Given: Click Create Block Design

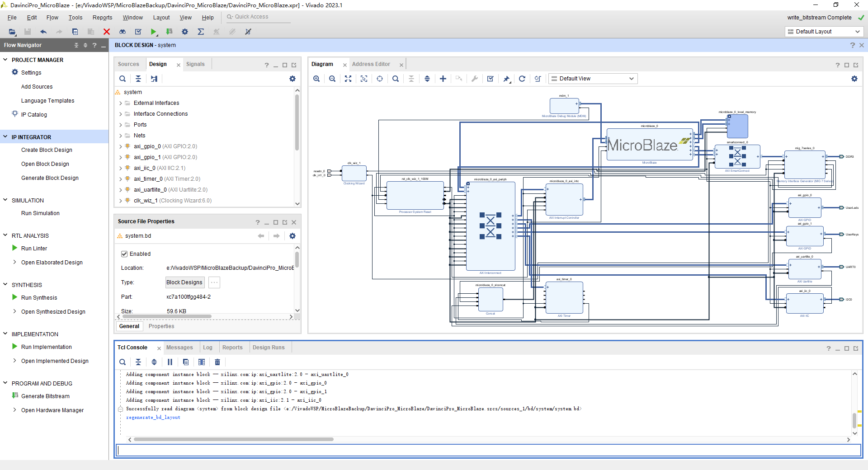Looking at the screenshot, I should [x=47, y=150].
